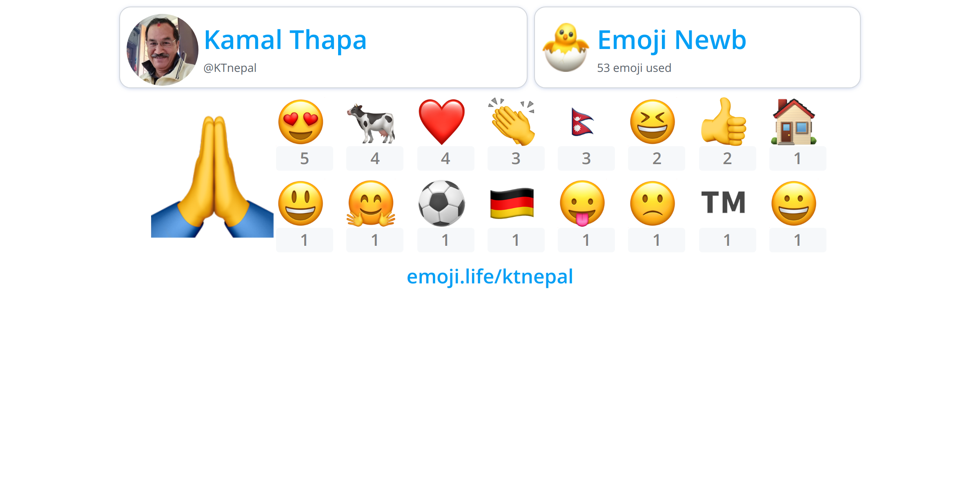Viewport: 980px width, 490px height.
Task: Click the large folded hands emoji
Action: click(212, 176)
